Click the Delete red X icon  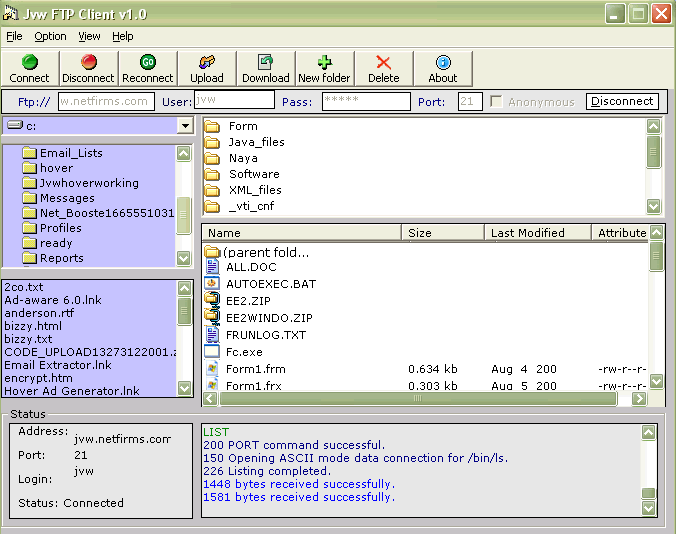coord(383,62)
